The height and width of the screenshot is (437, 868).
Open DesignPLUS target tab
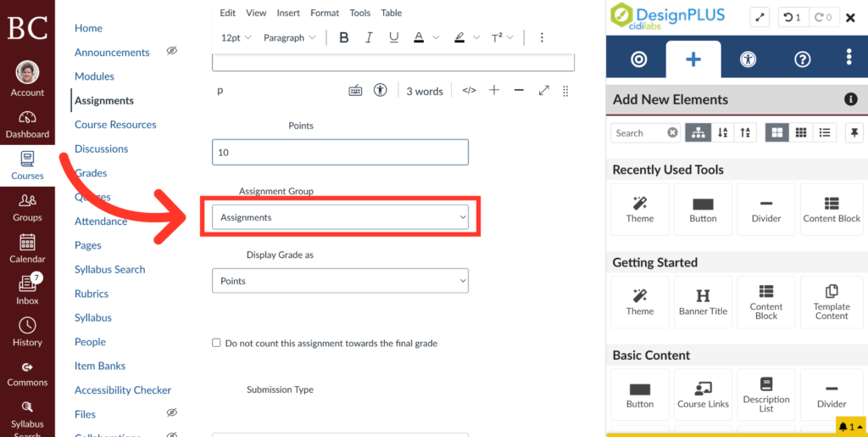639,59
